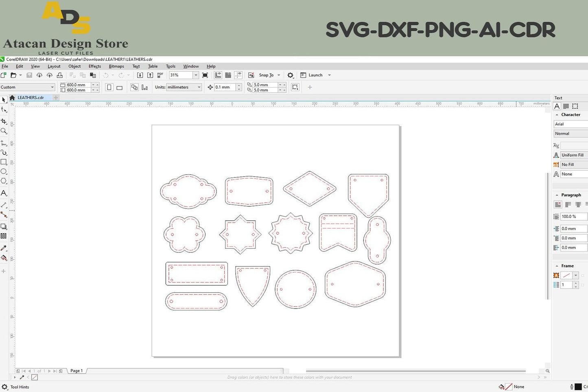The image size is (588, 392).
Task: Open the Publish to PDF dialog
Action: [160, 75]
